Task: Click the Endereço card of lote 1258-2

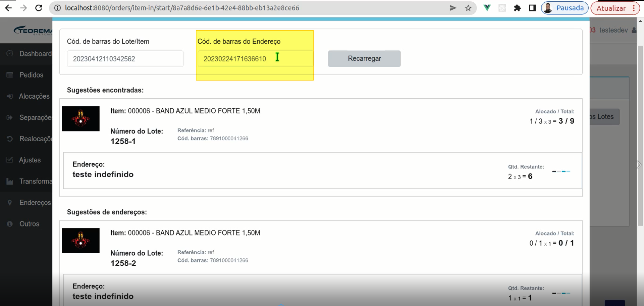Action: click(x=322, y=290)
